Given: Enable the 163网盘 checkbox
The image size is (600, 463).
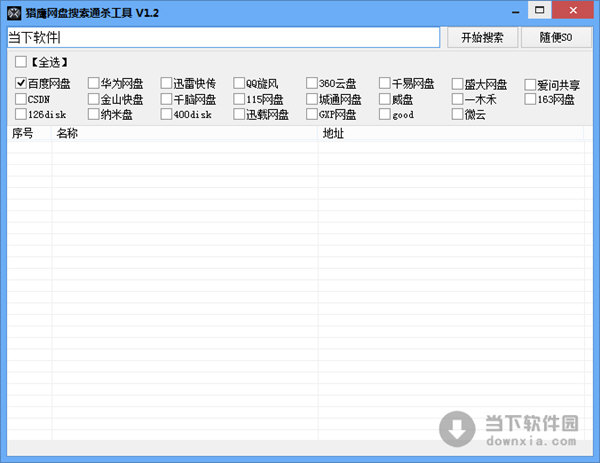Looking at the screenshot, I should tap(530, 99).
